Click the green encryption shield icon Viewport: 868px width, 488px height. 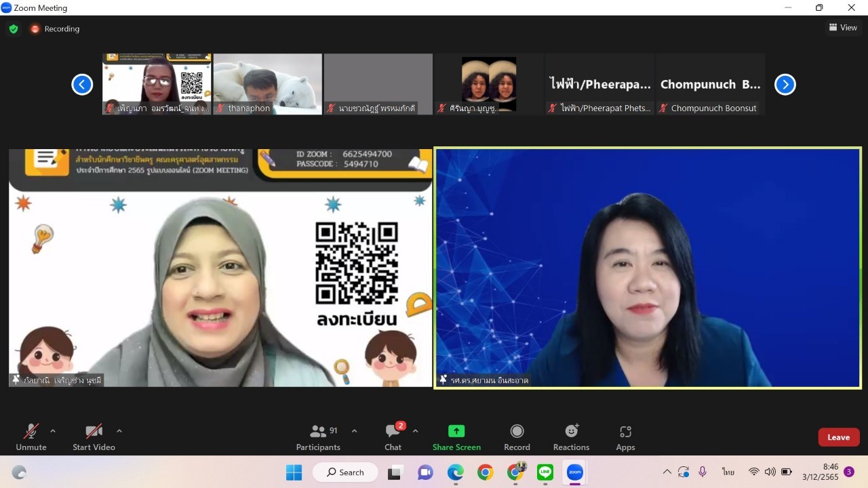pyautogui.click(x=14, y=29)
